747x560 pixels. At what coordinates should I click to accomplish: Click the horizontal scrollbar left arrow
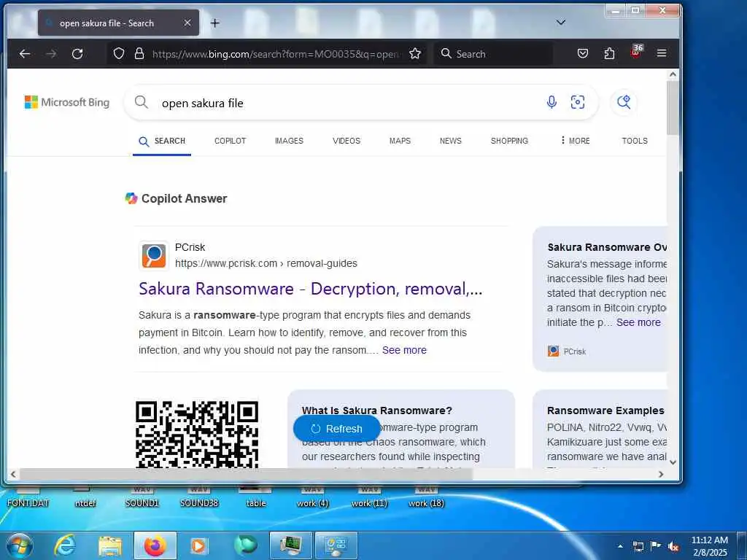pyautogui.click(x=13, y=474)
